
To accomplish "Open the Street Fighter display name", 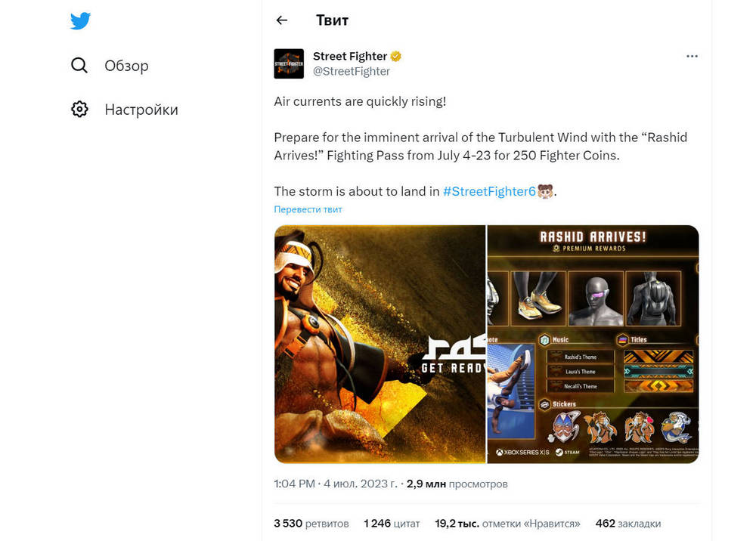I will (x=350, y=57).
